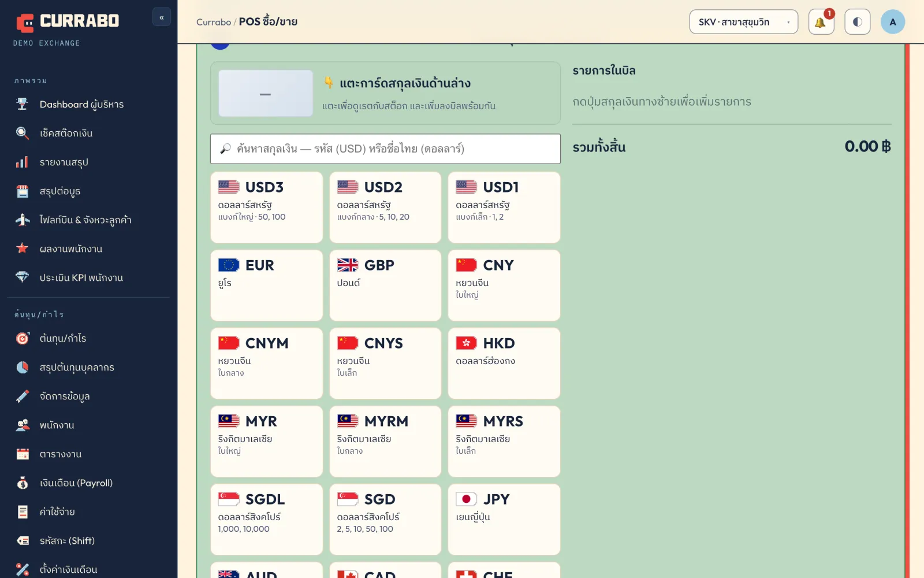Open Dashboard ผู้บริหาร in sidebar
924x578 pixels.
click(x=89, y=105)
